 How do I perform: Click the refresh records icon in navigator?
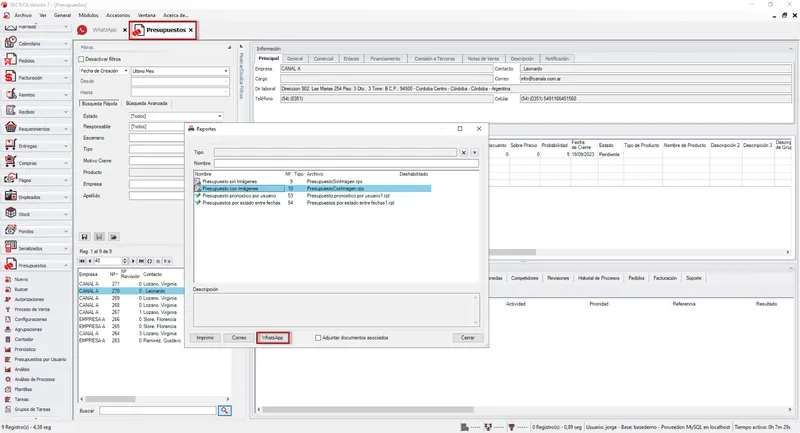click(149, 261)
